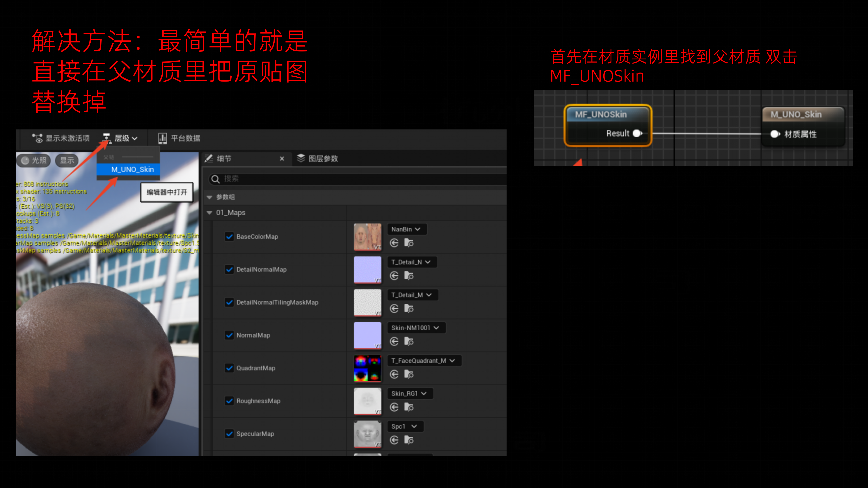868x488 pixels.
Task: Browse to BaseColorMap asset in content browser
Action: click(x=409, y=243)
